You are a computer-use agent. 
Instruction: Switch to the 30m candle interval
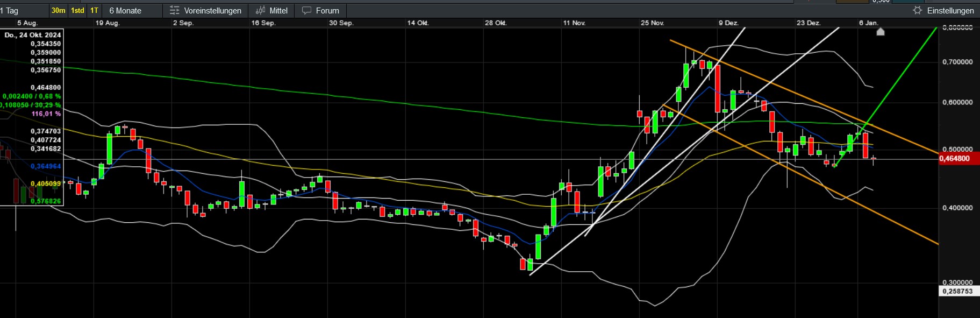[x=58, y=10]
